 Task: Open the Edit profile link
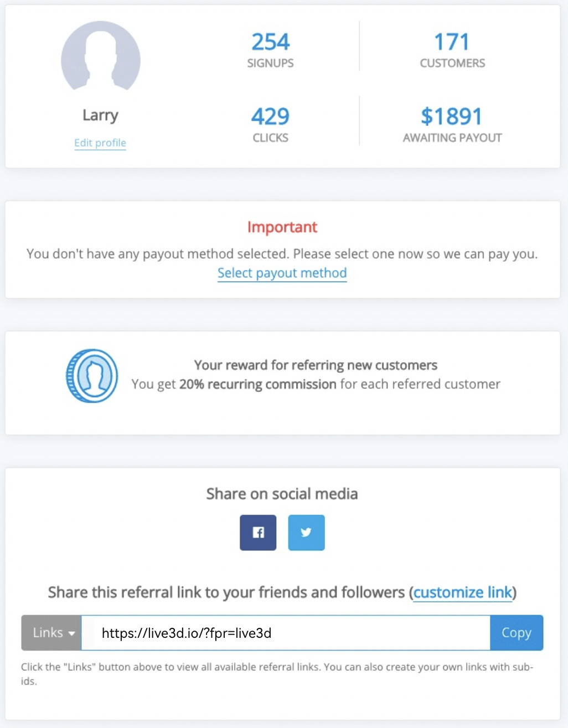[100, 143]
